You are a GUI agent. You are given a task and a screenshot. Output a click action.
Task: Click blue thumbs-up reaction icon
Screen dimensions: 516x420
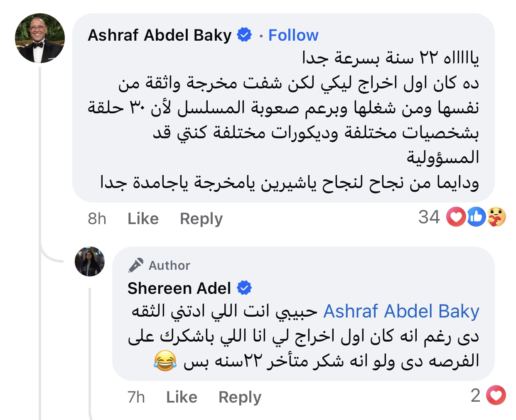pyautogui.click(x=476, y=217)
